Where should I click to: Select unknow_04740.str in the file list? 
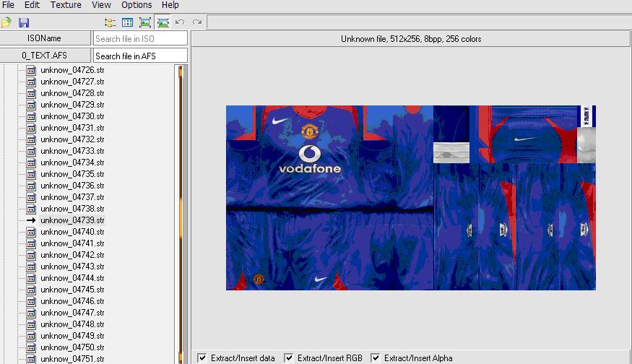[x=72, y=232]
